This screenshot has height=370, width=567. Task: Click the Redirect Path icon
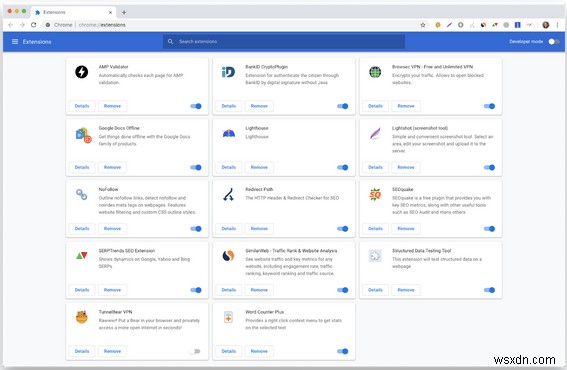[x=228, y=195]
